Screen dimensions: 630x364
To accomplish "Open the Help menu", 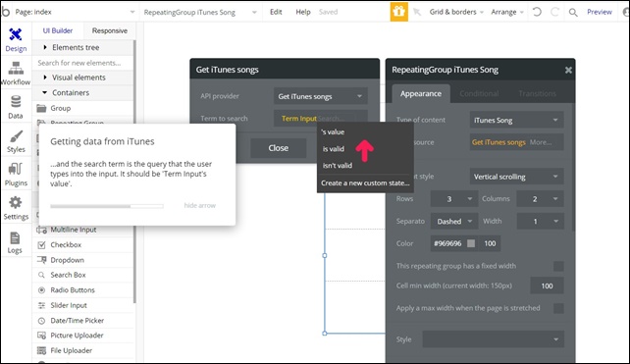I will pyautogui.click(x=303, y=12).
